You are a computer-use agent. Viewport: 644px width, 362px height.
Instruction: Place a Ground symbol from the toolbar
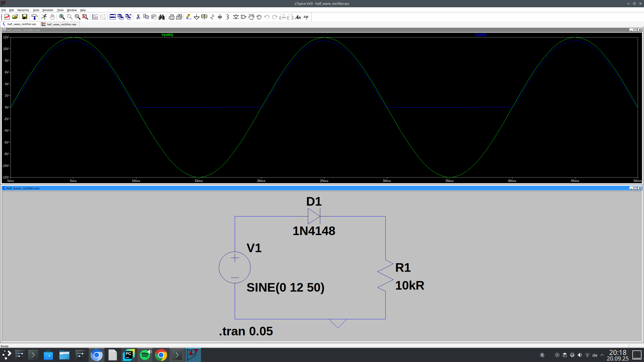pos(197,17)
